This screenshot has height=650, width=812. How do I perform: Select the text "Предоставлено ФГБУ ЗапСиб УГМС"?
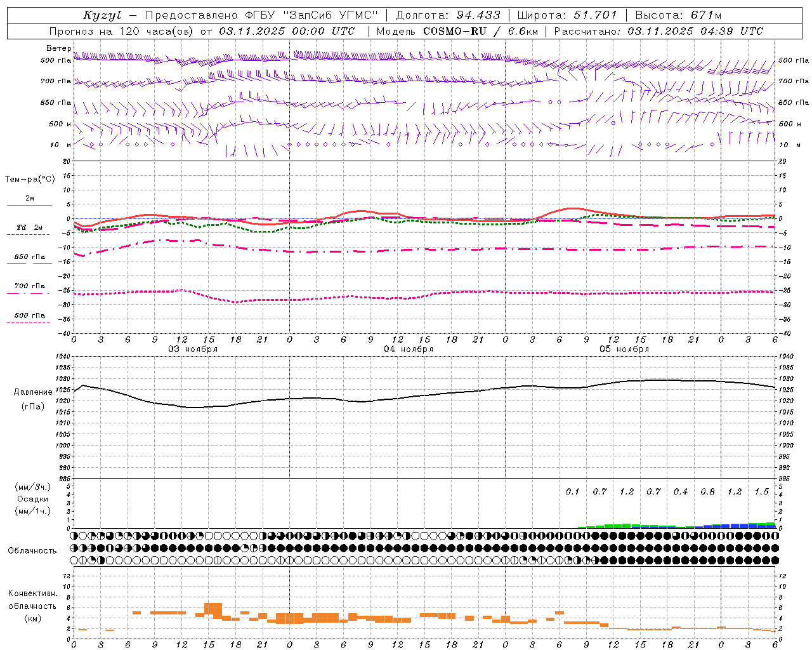click(261, 15)
